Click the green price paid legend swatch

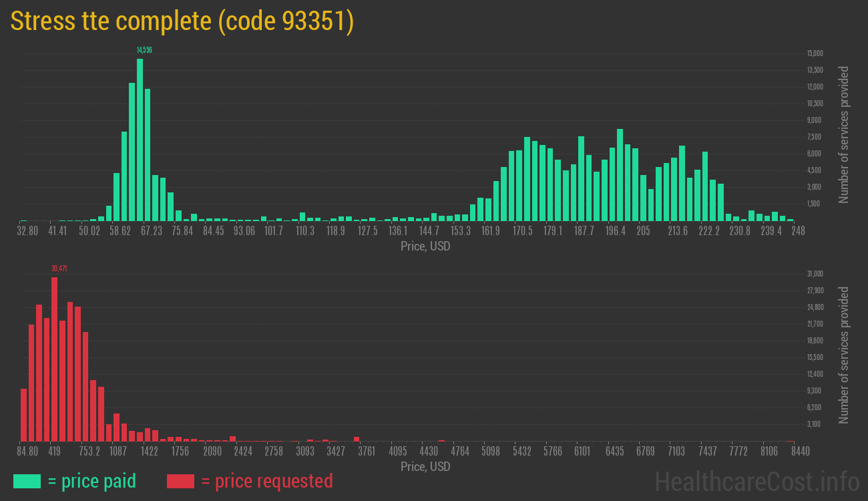click(x=27, y=481)
